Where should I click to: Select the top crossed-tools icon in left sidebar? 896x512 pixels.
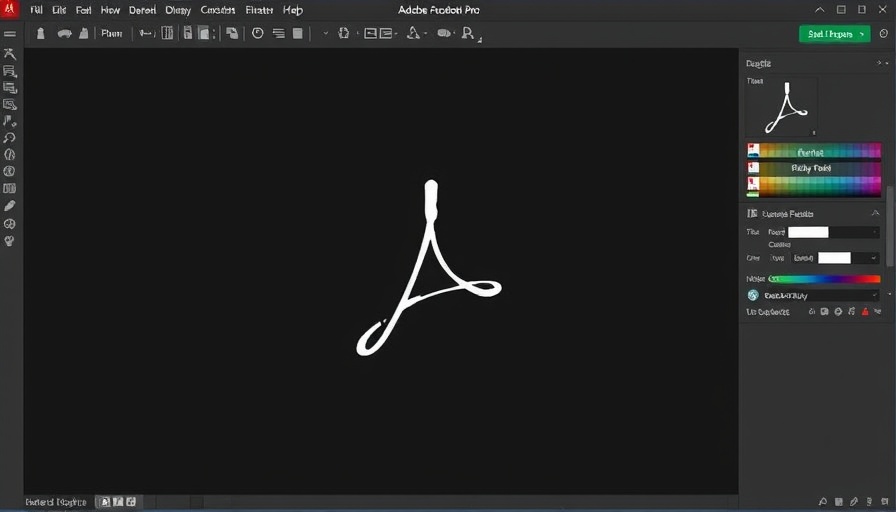point(10,54)
